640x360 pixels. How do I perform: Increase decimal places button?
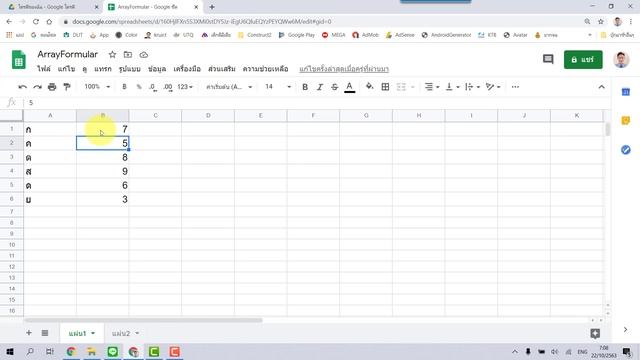tap(167, 87)
